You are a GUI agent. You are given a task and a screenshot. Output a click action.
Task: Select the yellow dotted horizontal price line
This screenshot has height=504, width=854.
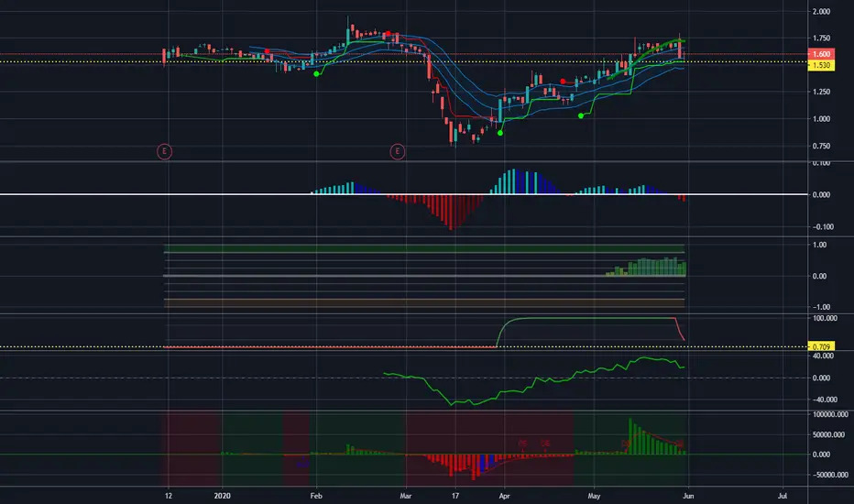tap(403, 61)
